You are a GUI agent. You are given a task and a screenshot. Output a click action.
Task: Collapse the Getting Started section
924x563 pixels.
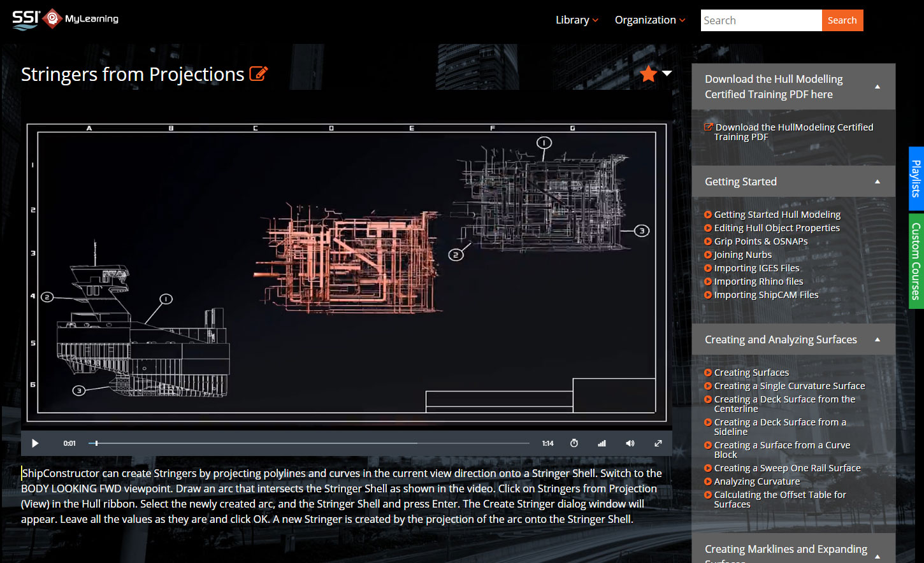tap(879, 181)
